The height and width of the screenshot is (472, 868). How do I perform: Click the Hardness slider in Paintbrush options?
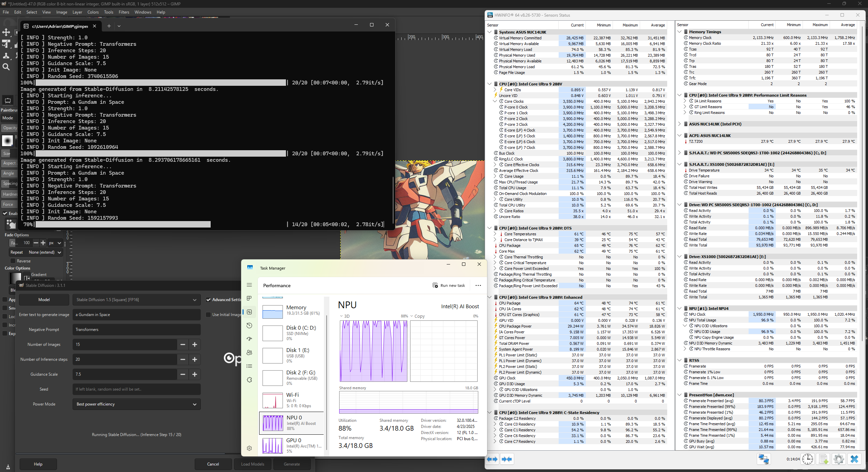coord(9,194)
